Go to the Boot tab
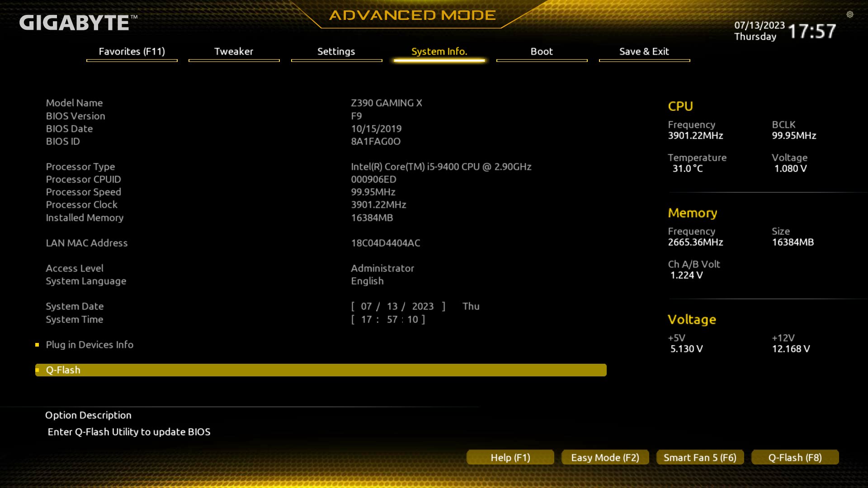 [542, 52]
